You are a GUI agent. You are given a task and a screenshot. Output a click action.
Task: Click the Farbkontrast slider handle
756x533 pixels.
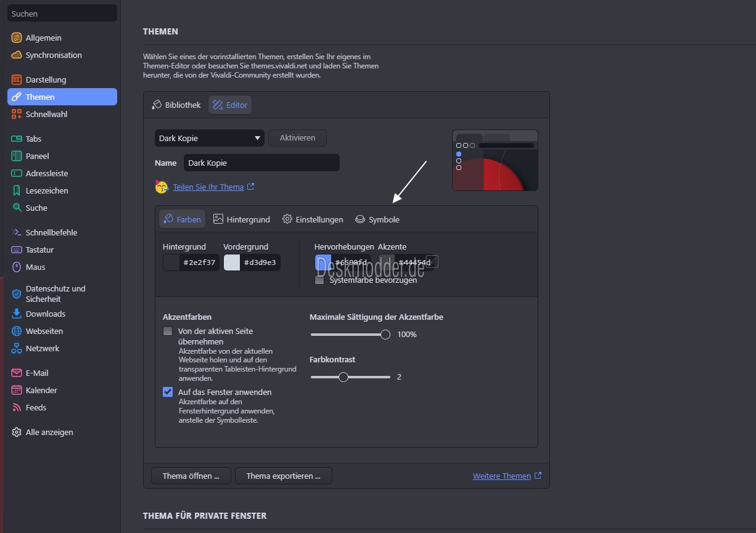343,376
